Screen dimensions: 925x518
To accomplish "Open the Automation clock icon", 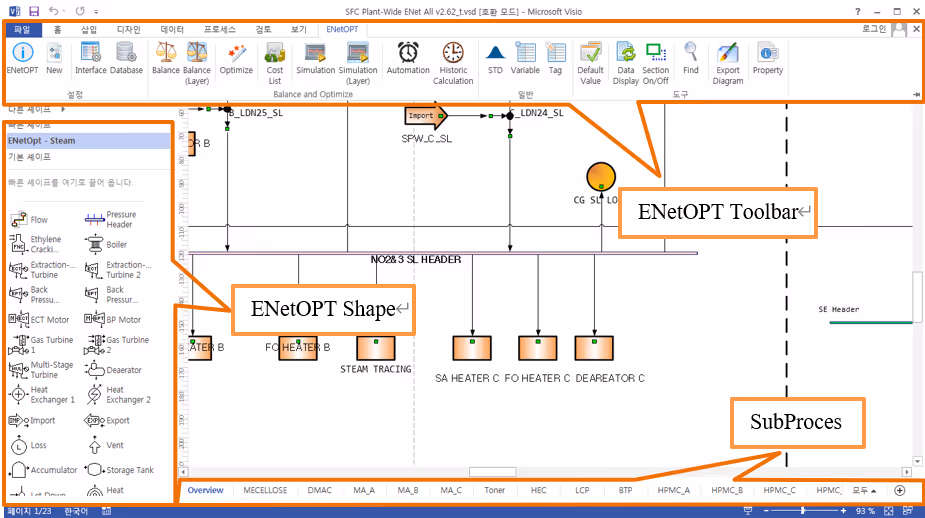I will tap(408, 58).
